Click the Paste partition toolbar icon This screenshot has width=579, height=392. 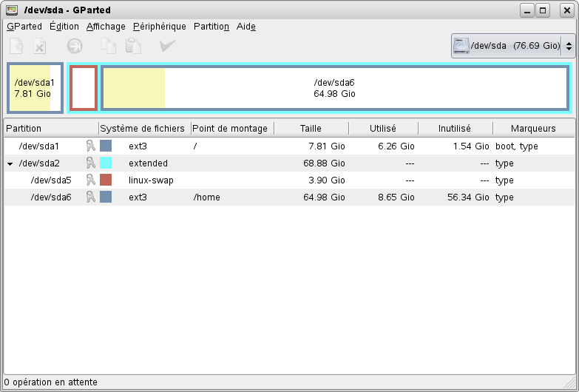tap(133, 46)
